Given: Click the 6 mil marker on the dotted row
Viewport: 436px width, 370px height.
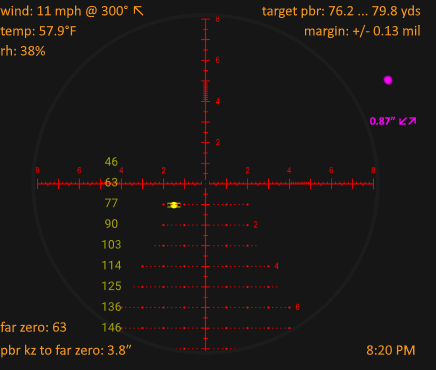Looking at the screenshot, I should tap(297, 307).
